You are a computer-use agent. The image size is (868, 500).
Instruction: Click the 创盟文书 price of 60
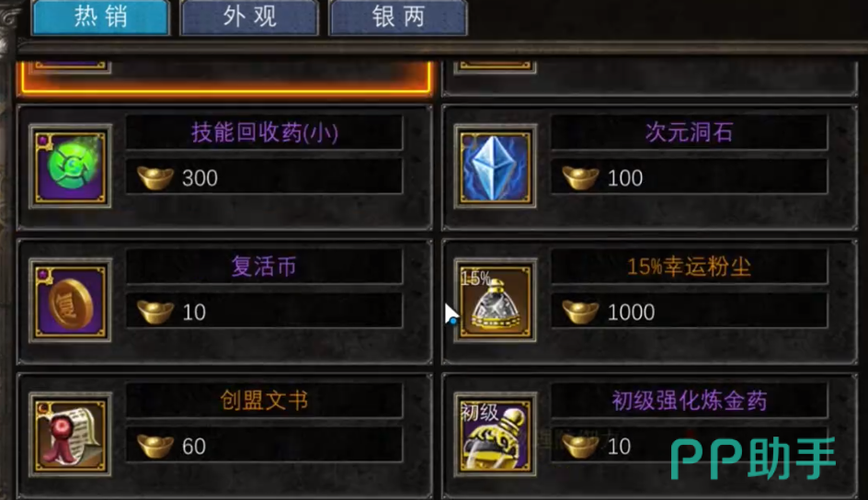[194, 447]
